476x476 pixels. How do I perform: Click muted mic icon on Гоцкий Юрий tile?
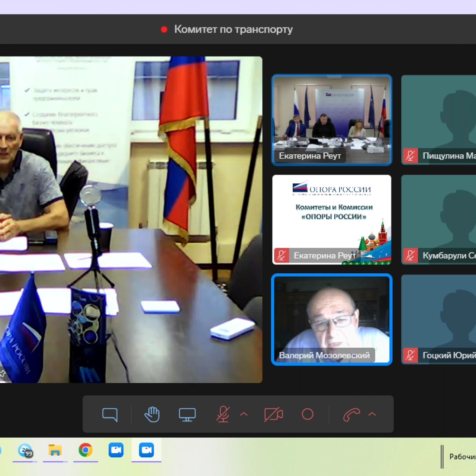tap(411, 355)
